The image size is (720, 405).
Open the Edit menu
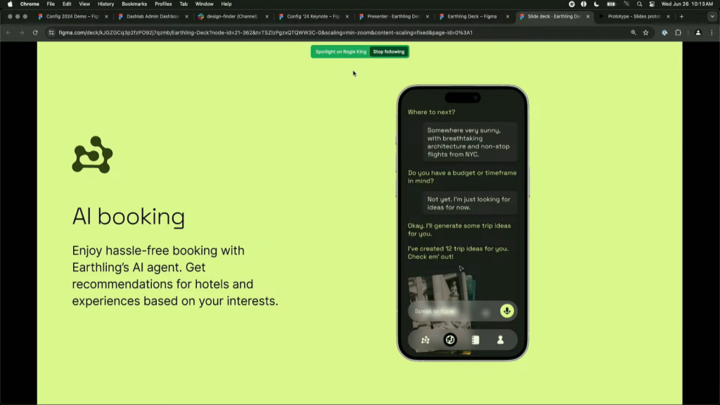tap(67, 4)
